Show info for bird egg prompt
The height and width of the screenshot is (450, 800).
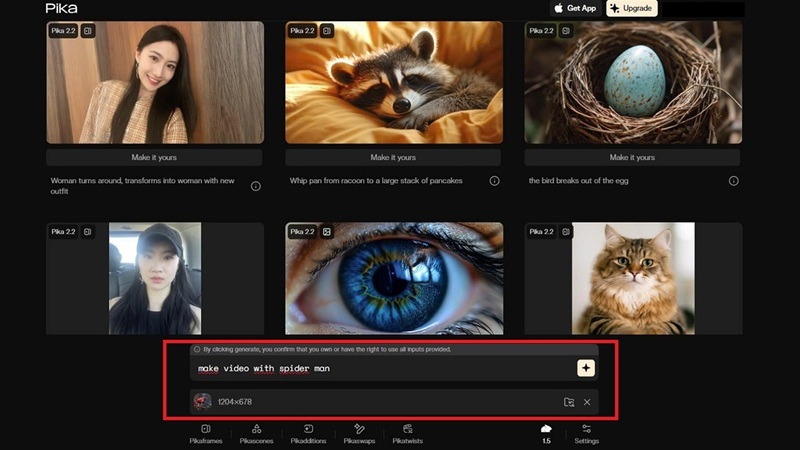[733, 181]
